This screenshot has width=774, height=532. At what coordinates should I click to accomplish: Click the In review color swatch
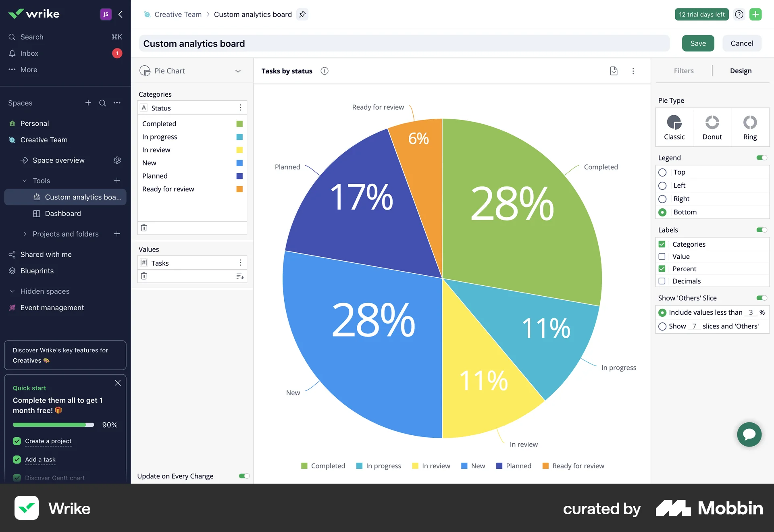[239, 150]
